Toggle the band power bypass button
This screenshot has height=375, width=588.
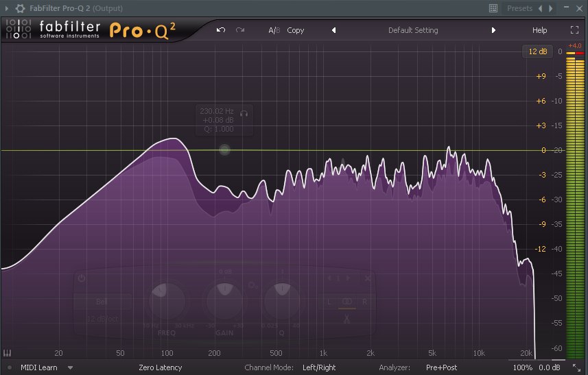pos(82,278)
